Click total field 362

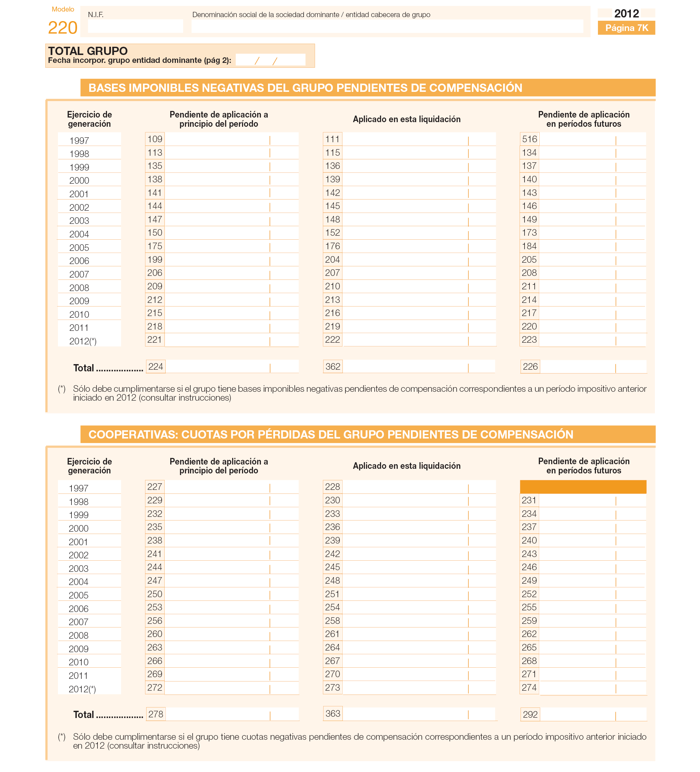pyautogui.click(x=419, y=367)
